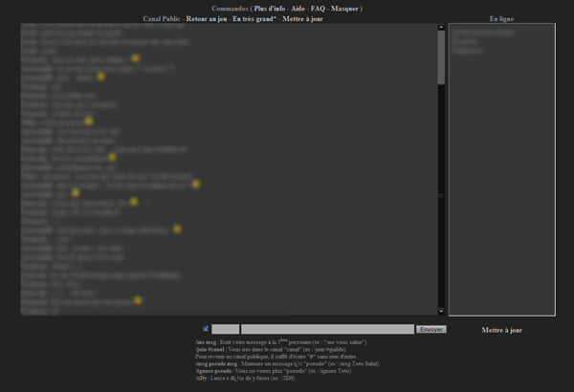Open the FAQ link
The image size is (574, 392).
pos(318,9)
